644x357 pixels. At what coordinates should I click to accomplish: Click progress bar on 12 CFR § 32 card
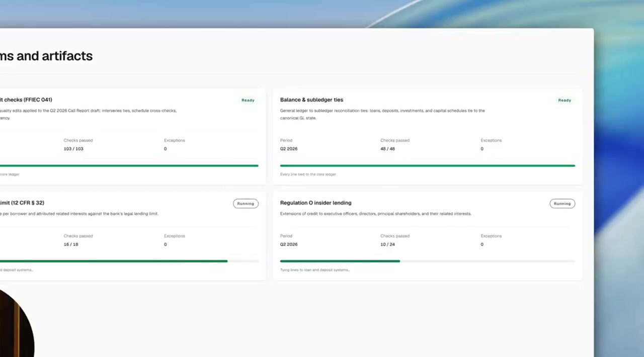click(x=129, y=261)
